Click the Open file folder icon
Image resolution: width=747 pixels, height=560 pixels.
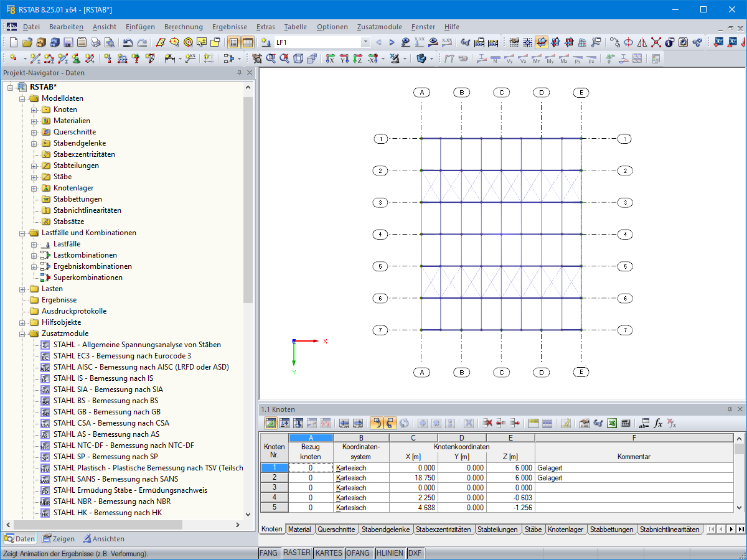coord(27,42)
